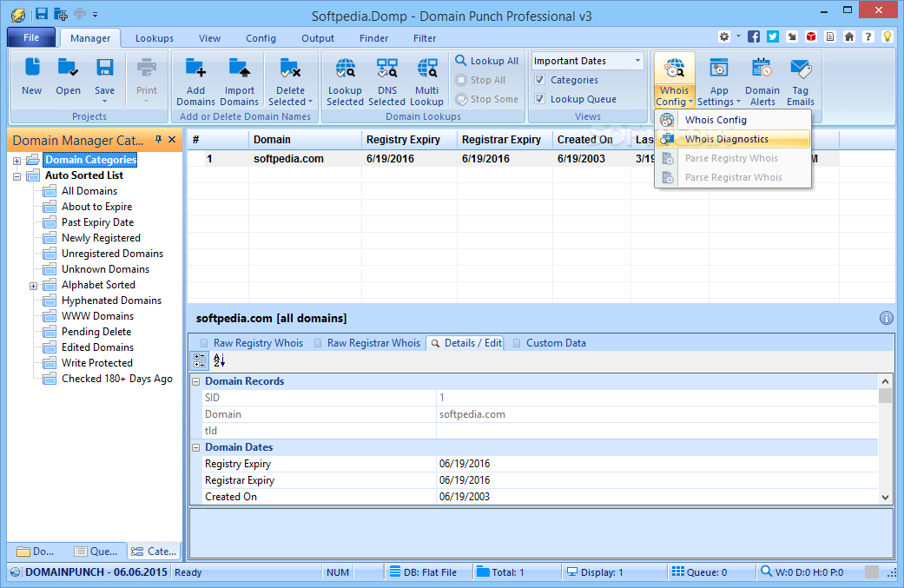Viewport: 904px width, 588px height.
Task: Click the gear options icon at top right
Action: (724, 36)
